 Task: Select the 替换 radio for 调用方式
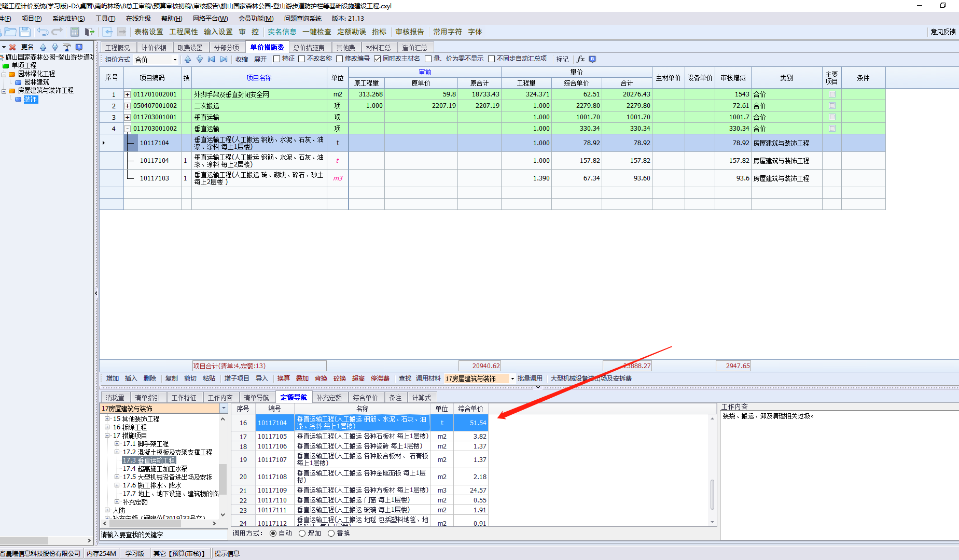[331, 534]
